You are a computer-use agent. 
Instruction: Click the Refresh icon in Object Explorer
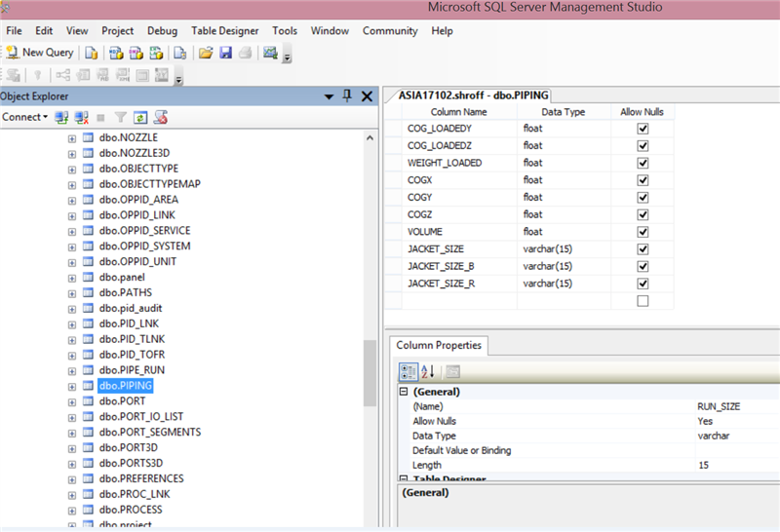[140, 117]
